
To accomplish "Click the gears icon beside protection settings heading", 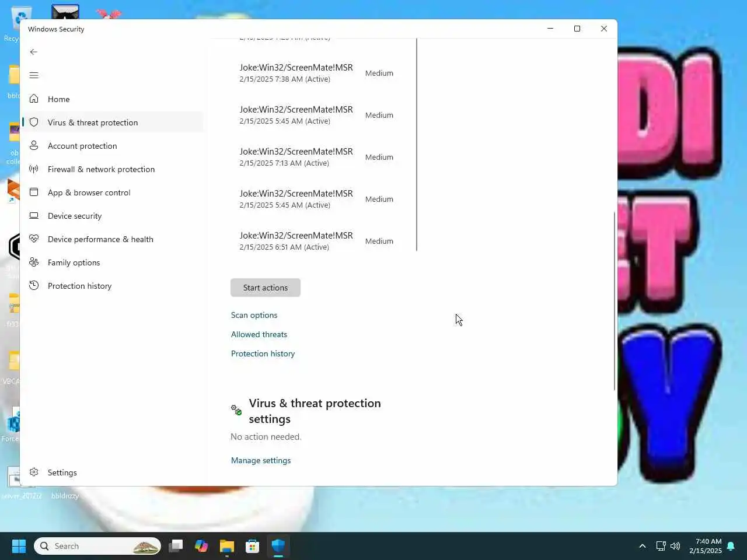I will pyautogui.click(x=236, y=410).
